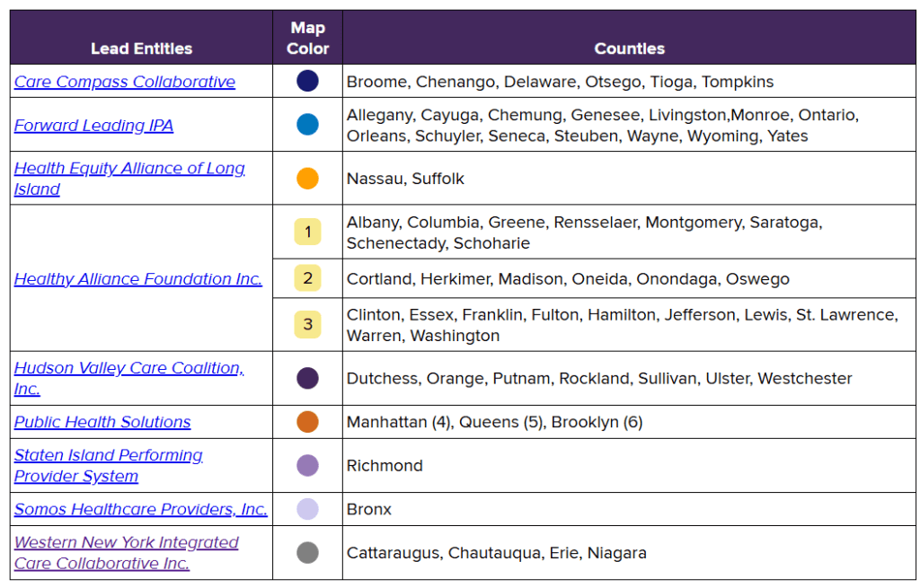
Task: Open Somos Healthcare Providers, Inc. link
Action: 141,509
